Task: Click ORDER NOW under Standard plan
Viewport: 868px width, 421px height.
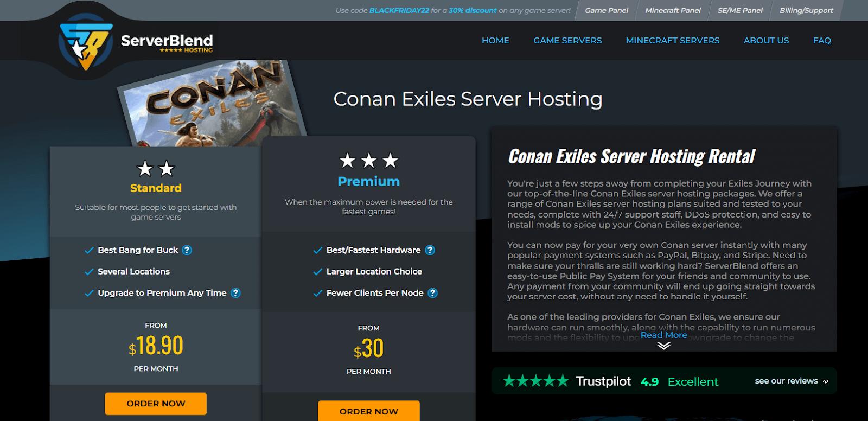Action: [x=156, y=404]
